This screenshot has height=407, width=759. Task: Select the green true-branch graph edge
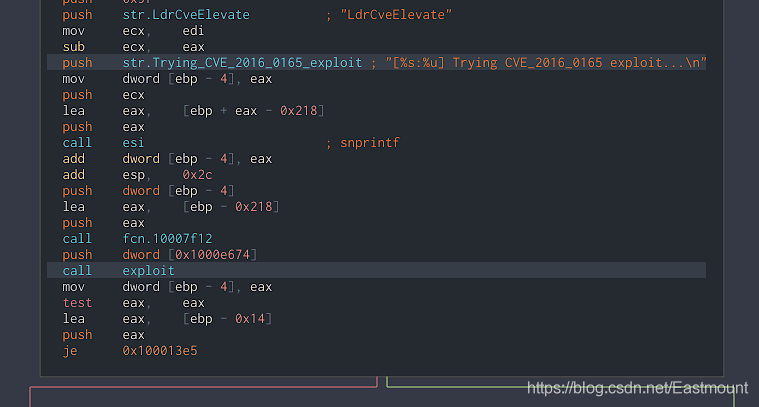click(x=560, y=387)
